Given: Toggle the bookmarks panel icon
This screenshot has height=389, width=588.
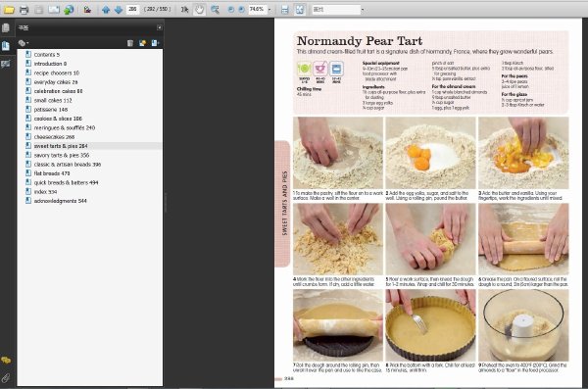Looking at the screenshot, I should point(6,46).
